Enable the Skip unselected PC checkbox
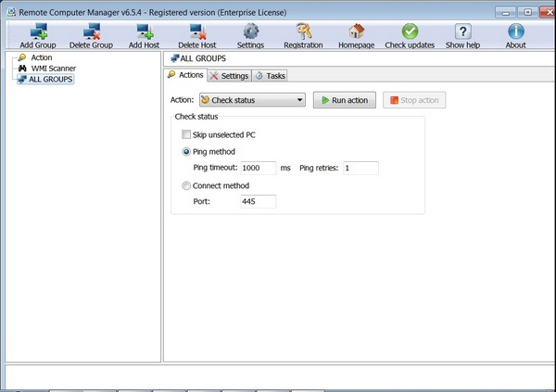 pyautogui.click(x=186, y=134)
